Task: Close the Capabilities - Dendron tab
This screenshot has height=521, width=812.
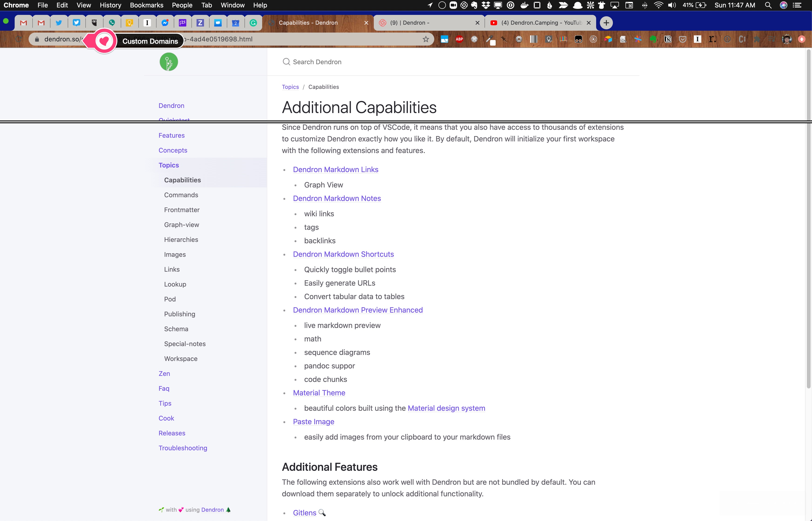Action: [x=366, y=23]
